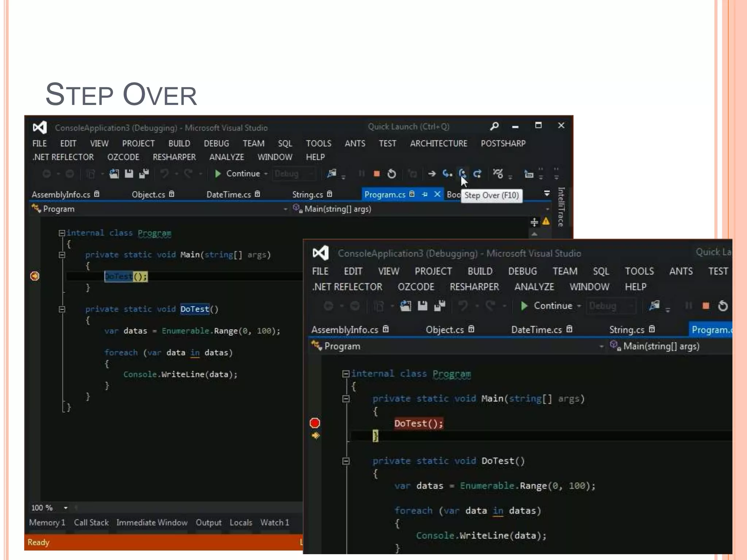Click Step Out icon in back window toolbar
This screenshot has width=747, height=560.
click(477, 174)
